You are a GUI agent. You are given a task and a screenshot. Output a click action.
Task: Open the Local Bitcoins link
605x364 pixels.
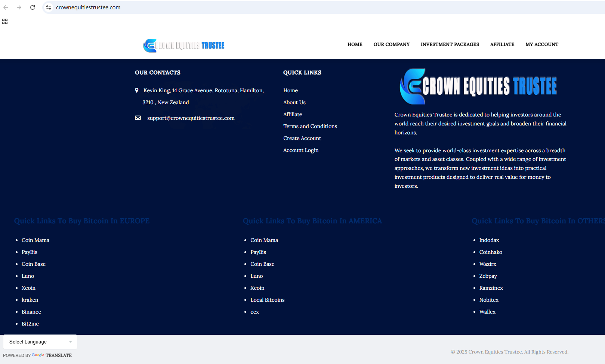tap(268, 300)
